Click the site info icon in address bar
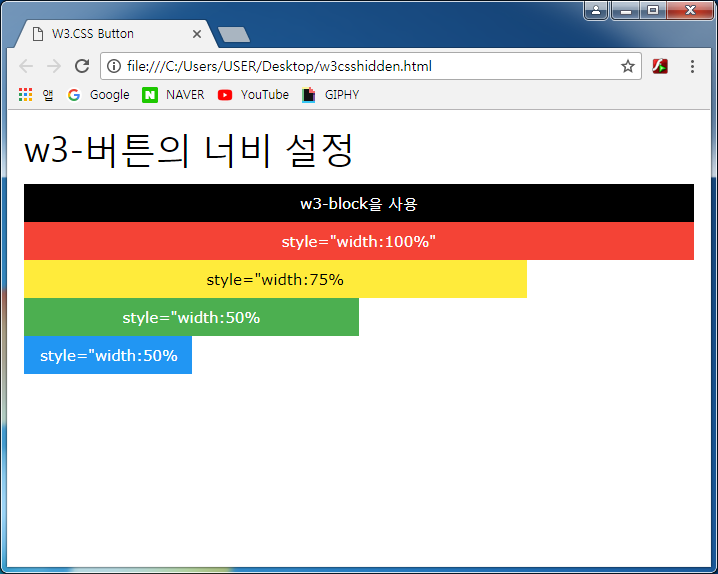This screenshot has height=574, width=718. (114, 66)
